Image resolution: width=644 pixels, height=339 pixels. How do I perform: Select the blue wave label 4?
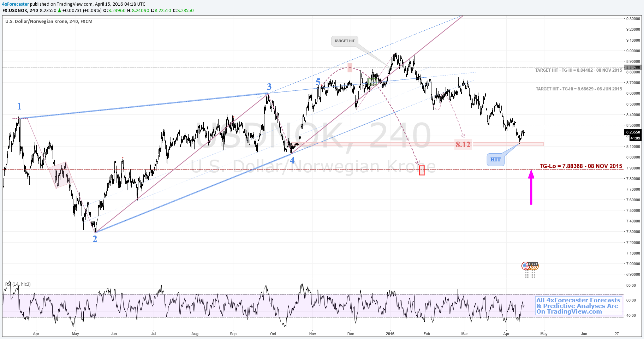point(292,160)
